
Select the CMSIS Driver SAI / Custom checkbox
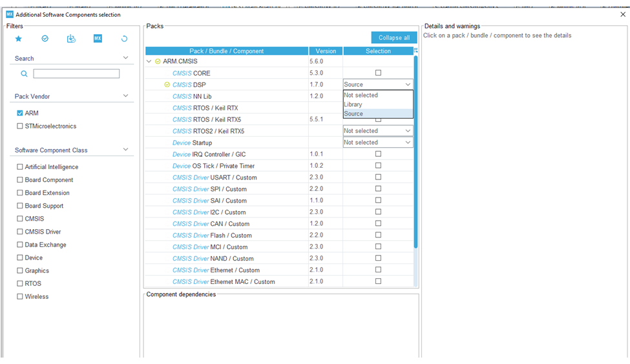[378, 200]
